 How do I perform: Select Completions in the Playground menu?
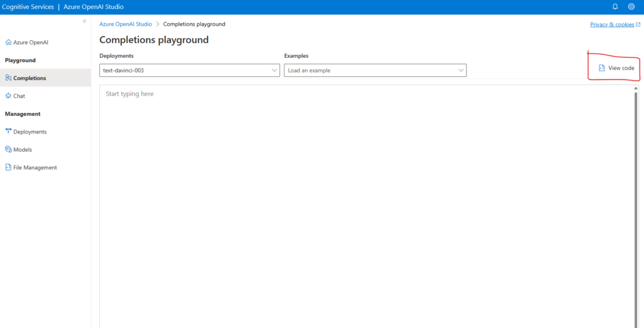pyautogui.click(x=29, y=78)
